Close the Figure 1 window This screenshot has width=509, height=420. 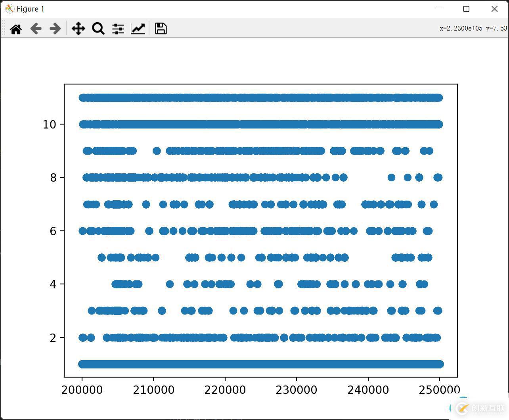point(494,9)
